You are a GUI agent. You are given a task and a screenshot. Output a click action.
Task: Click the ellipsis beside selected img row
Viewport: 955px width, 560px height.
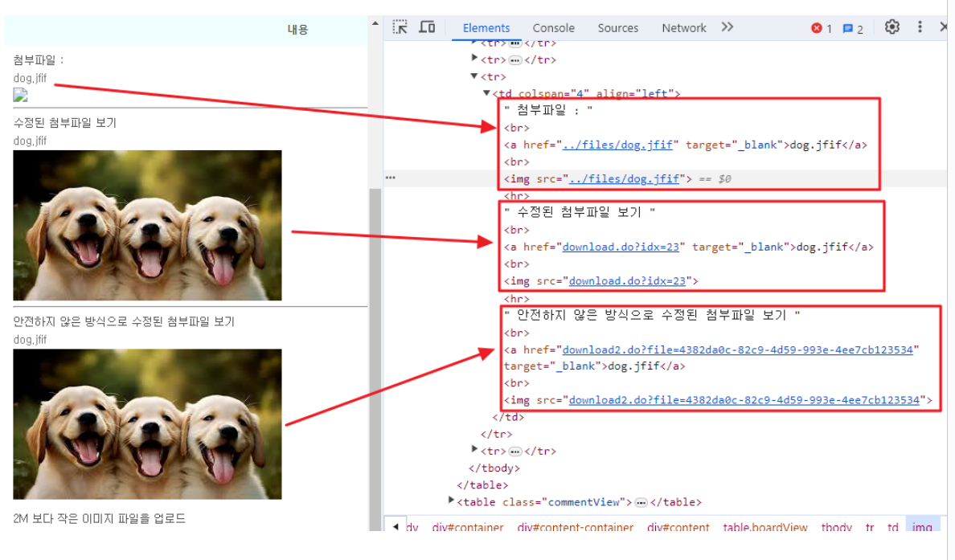point(391,178)
